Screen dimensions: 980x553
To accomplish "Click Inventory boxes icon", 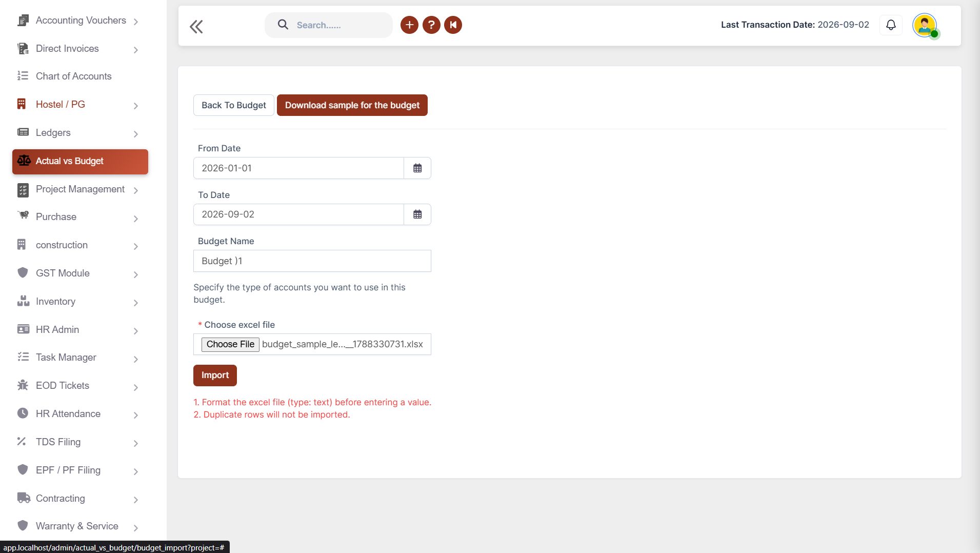I will point(23,301).
